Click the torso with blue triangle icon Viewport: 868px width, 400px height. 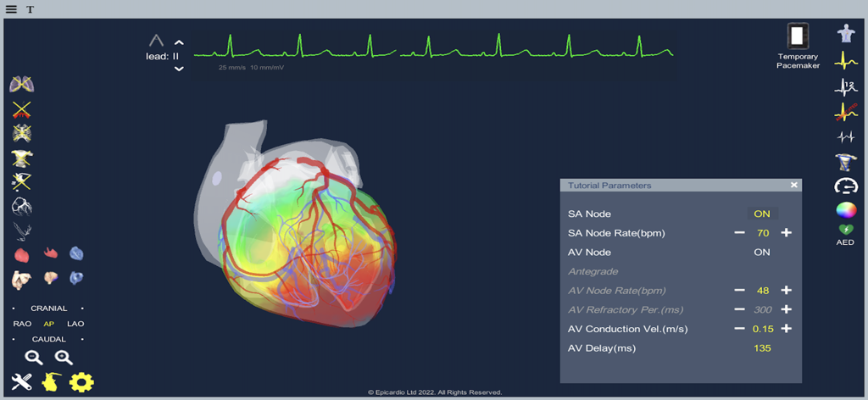(846, 162)
